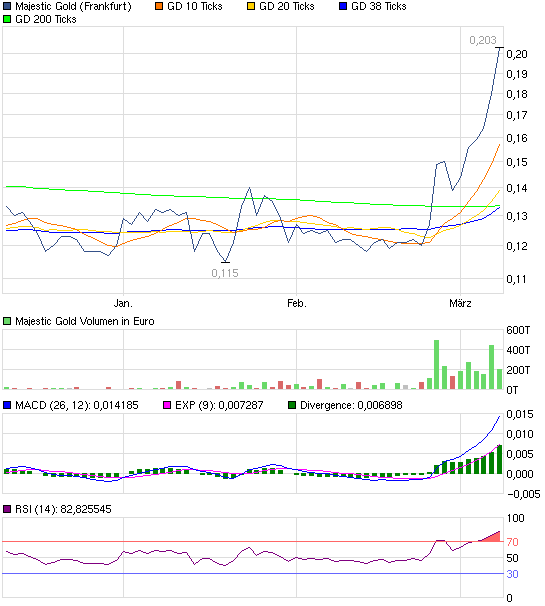Click the 'EXP (9): 0,007287' label

point(219,405)
